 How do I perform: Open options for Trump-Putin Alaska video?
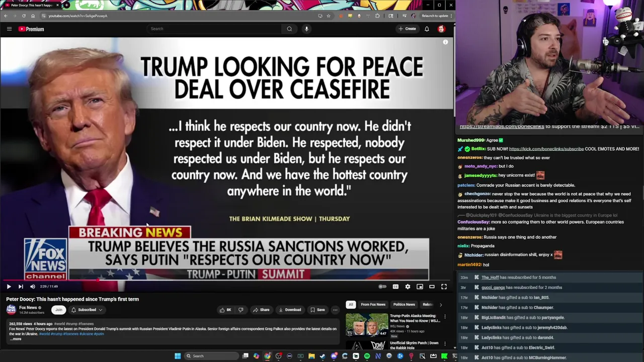tap(445, 317)
